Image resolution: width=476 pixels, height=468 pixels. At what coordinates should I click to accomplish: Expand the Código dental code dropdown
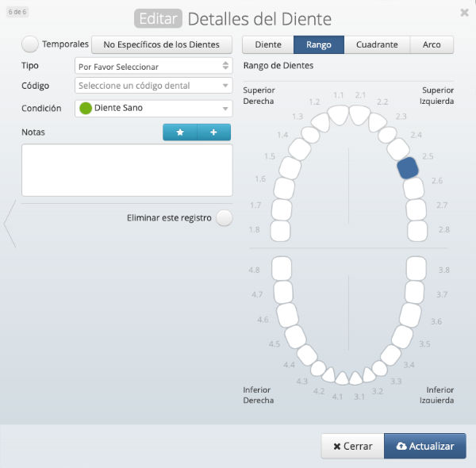[x=153, y=86]
